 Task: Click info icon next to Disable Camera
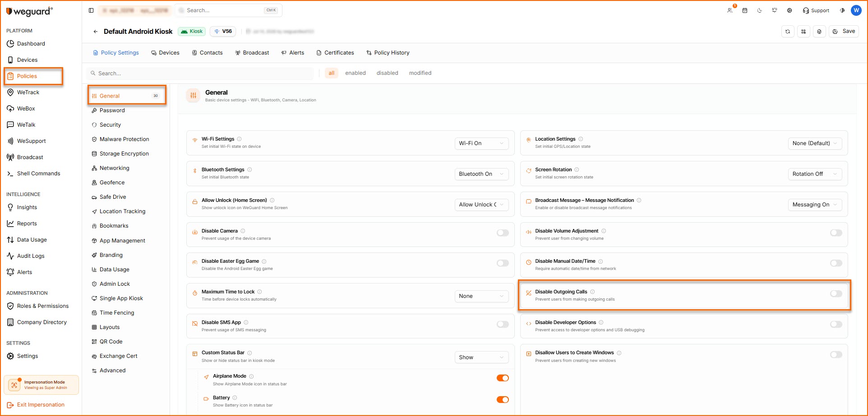click(243, 231)
